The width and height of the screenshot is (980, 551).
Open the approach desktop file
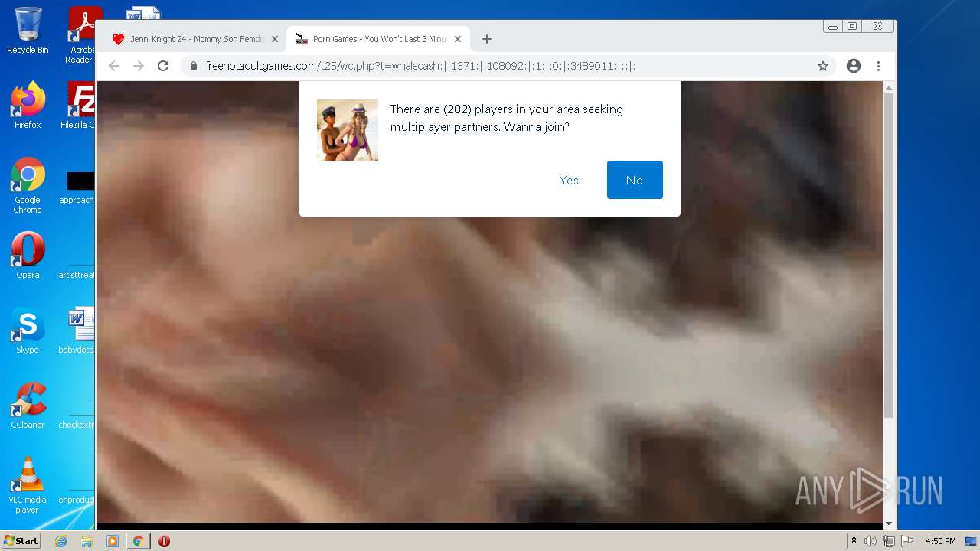[x=77, y=187]
